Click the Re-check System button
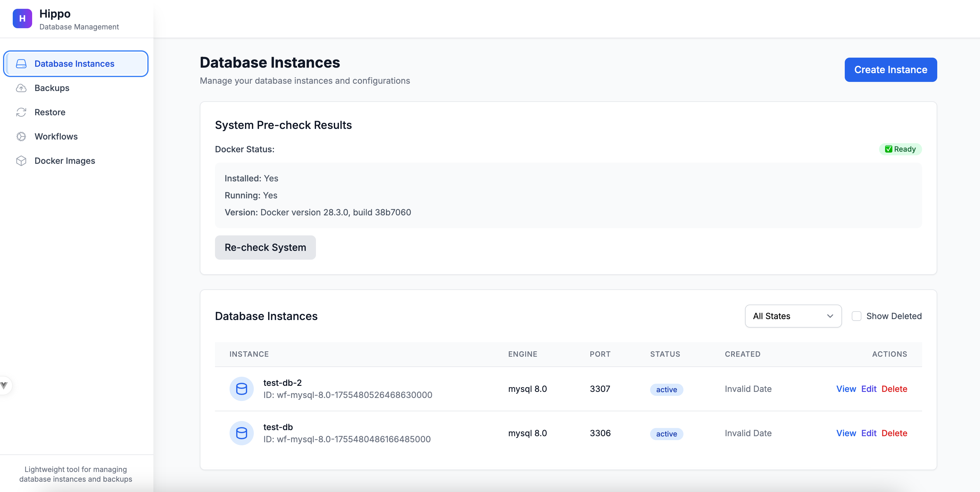 tap(265, 247)
